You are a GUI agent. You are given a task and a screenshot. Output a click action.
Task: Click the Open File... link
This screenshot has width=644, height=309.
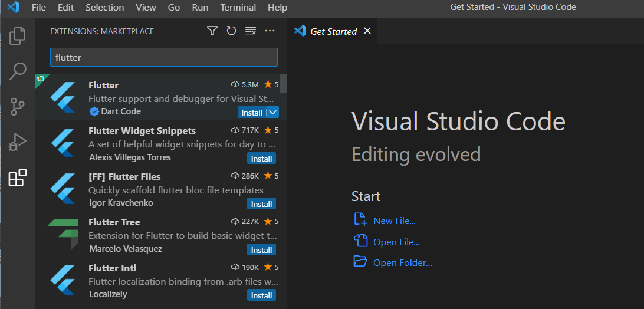[396, 242]
